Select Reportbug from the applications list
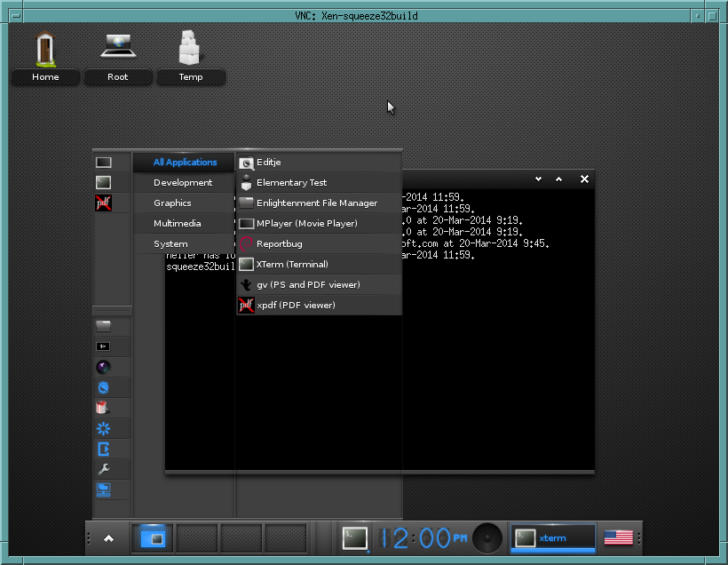728x565 pixels. point(278,243)
